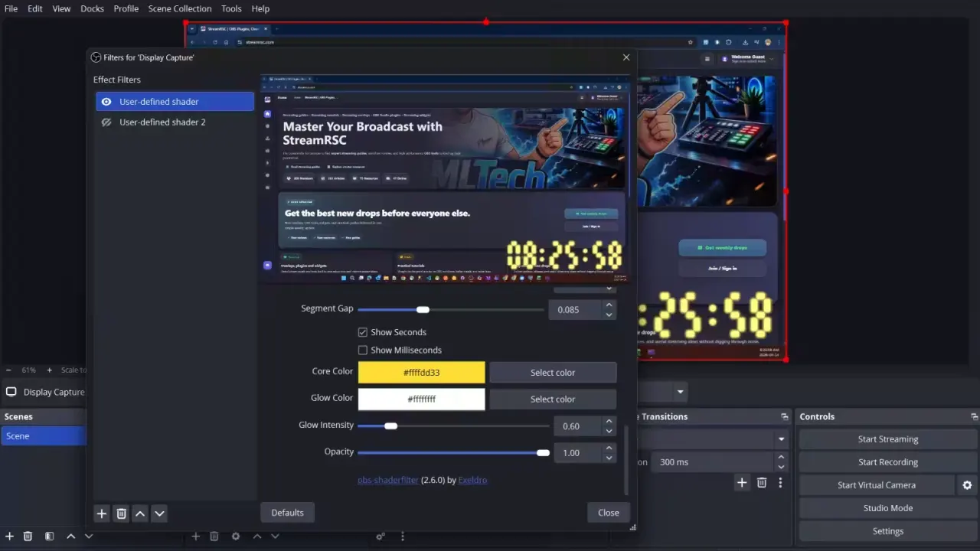Add a transition with the plus icon
This screenshot has width=980, height=551.
pos(741,483)
